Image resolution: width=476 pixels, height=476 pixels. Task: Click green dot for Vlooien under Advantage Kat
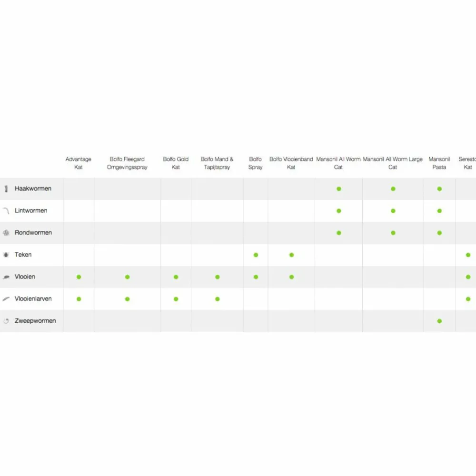click(x=79, y=277)
